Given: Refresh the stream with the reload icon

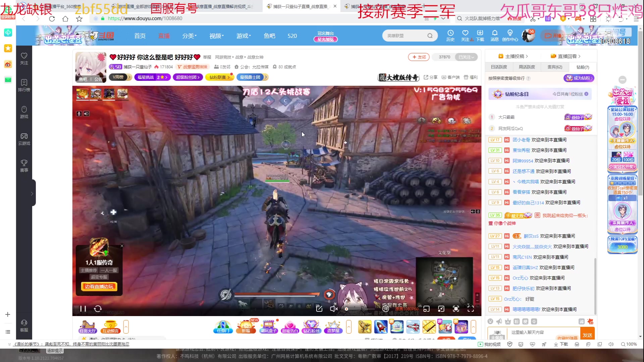Looking at the screenshot, I should point(98,309).
